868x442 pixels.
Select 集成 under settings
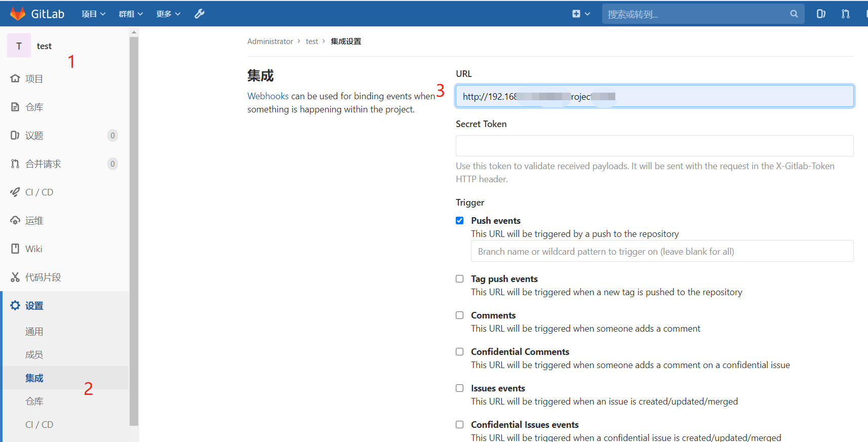(34, 378)
